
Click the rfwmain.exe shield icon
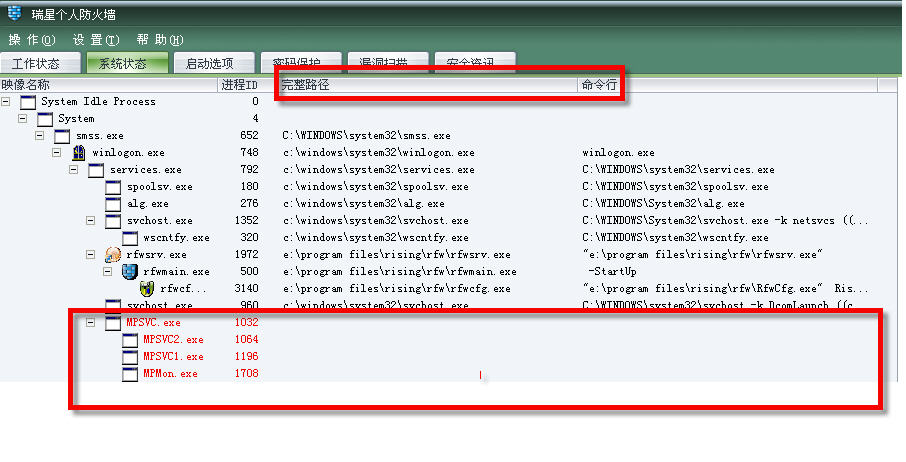coord(129,271)
